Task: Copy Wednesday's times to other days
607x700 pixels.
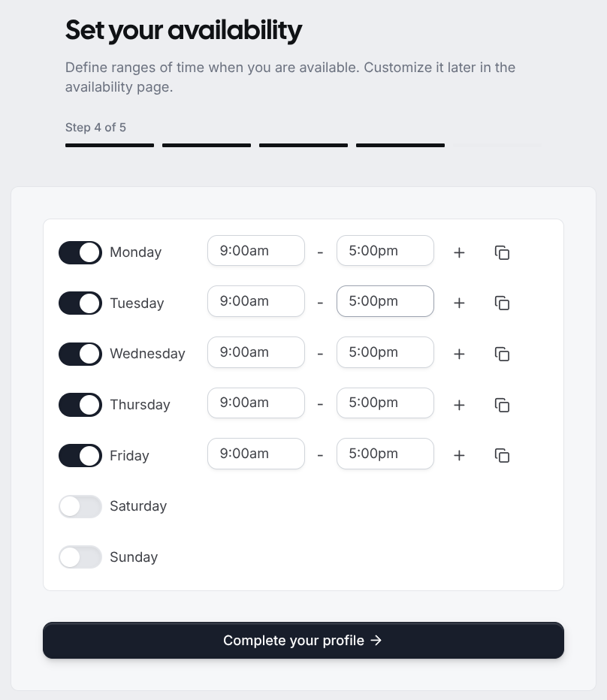Action: [502, 354]
